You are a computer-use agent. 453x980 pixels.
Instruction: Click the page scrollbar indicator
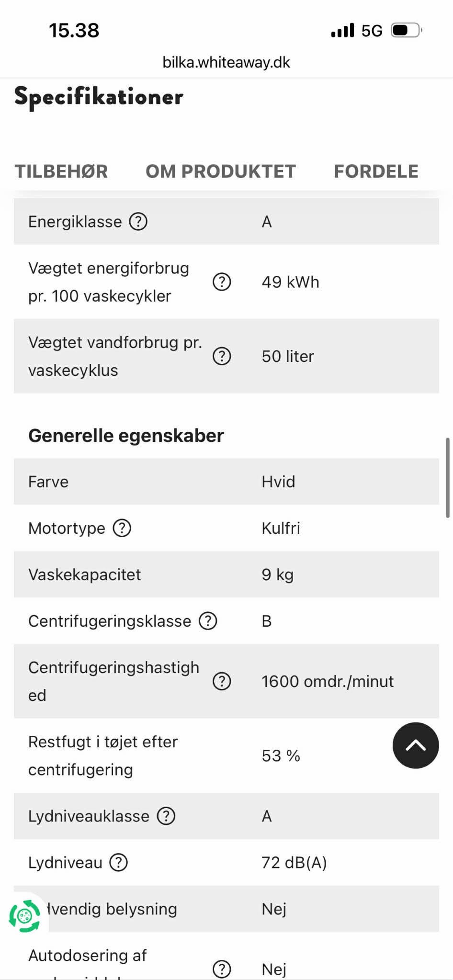[x=447, y=477]
